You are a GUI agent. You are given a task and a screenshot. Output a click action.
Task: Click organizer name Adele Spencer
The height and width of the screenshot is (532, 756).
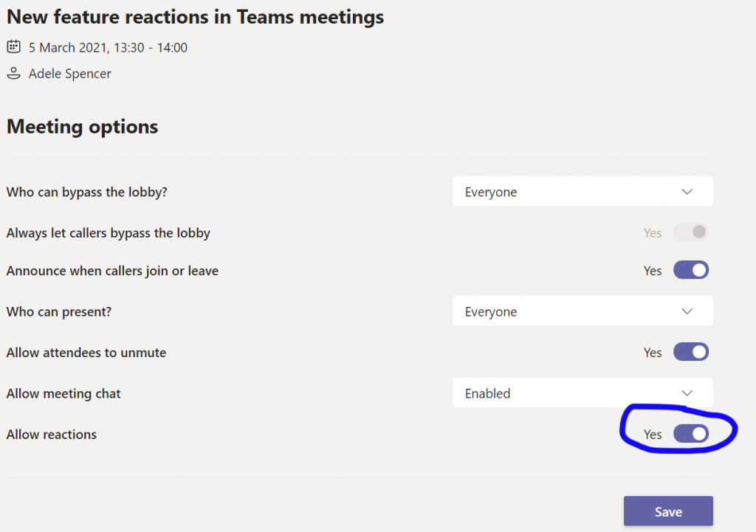(x=70, y=74)
